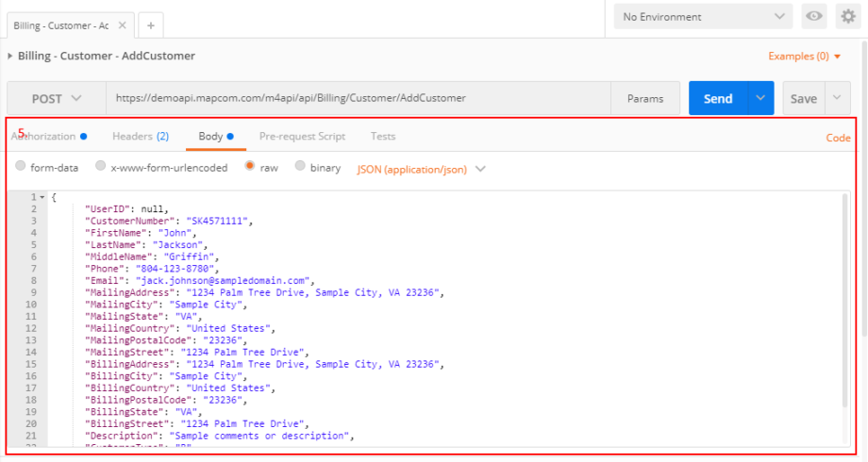Expand request name disclosure triangle
The height and width of the screenshot is (462, 868).
coord(10,57)
